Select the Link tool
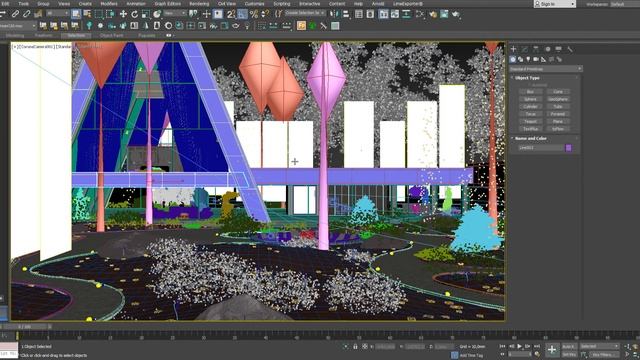The image size is (640, 360). [x=15, y=14]
